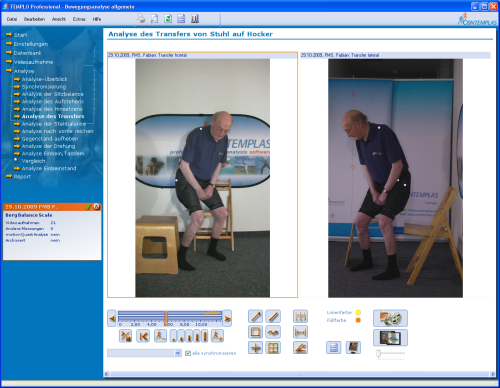Viewport: 500px width, 388px height.
Task: Click the yellow Linienfarbe color swatch
Action: [x=358, y=312]
